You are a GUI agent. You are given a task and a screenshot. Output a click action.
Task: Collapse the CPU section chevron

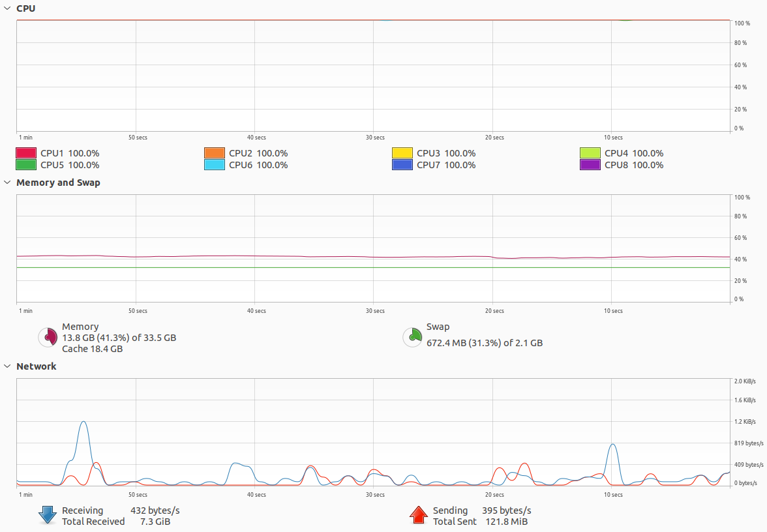click(7, 8)
